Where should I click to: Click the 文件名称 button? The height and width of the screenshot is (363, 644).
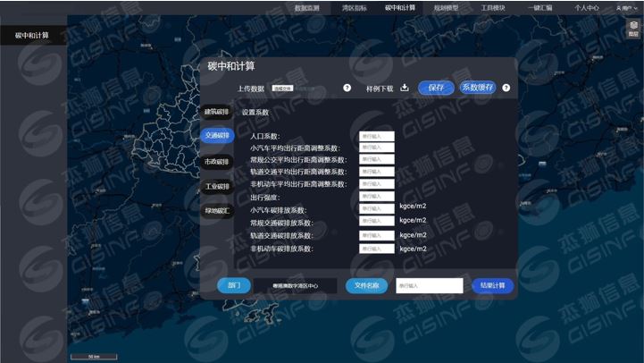coord(366,285)
